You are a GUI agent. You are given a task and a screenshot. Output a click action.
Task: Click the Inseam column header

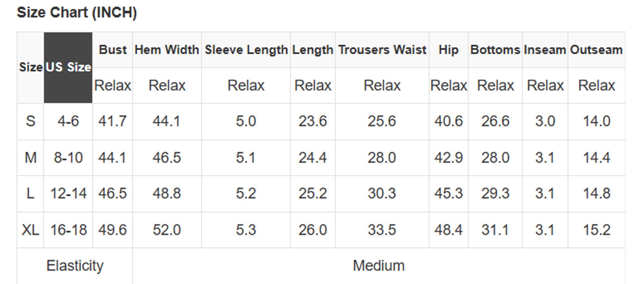tap(545, 50)
